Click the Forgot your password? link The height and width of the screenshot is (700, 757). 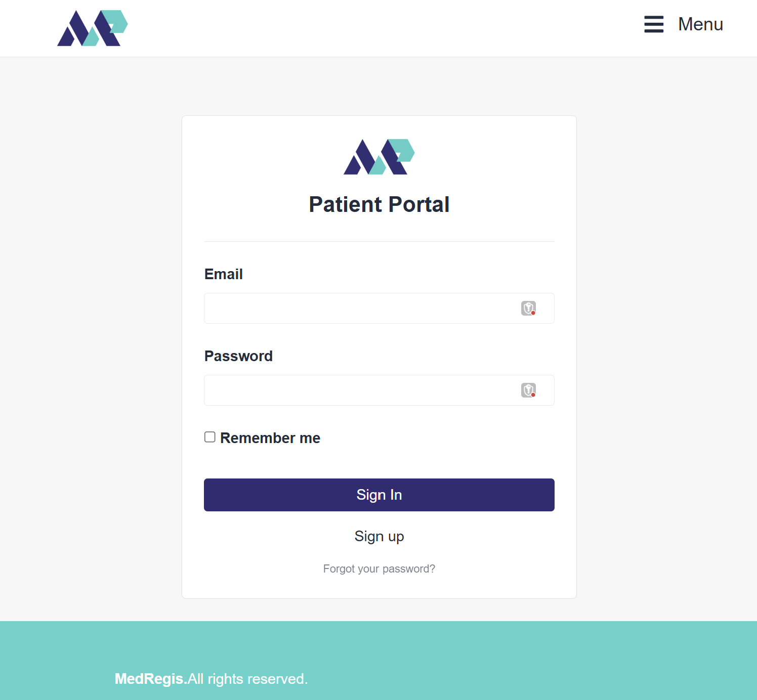coord(379,569)
